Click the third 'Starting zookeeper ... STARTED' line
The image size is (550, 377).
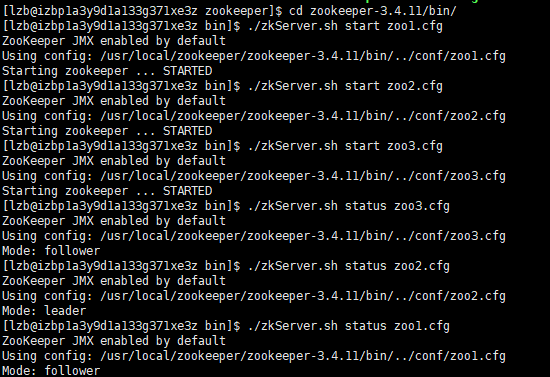click(107, 191)
